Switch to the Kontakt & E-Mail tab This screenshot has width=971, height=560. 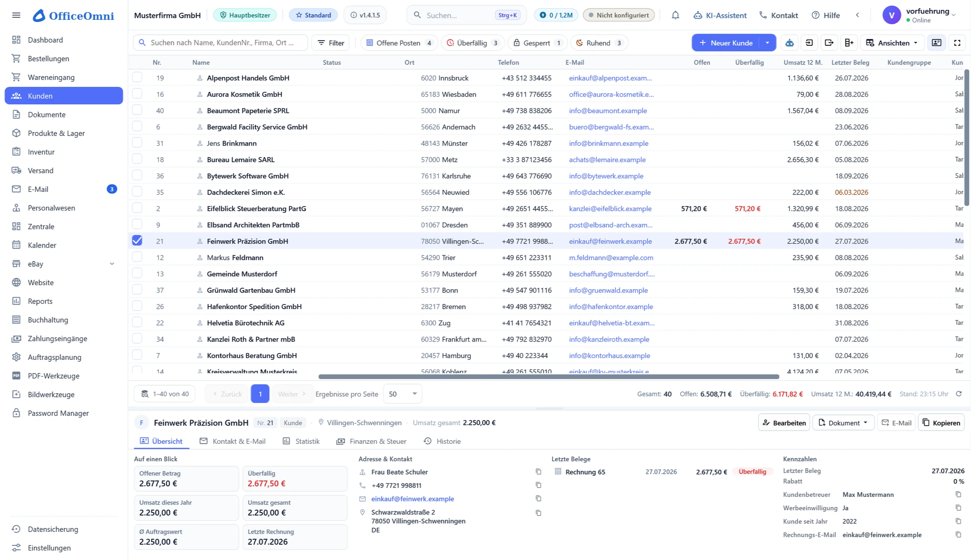point(233,441)
